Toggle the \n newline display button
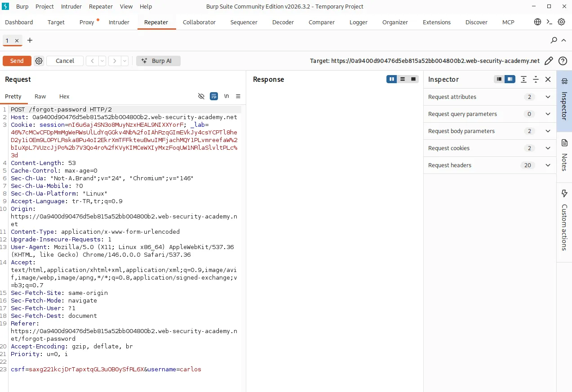 click(226, 96)
